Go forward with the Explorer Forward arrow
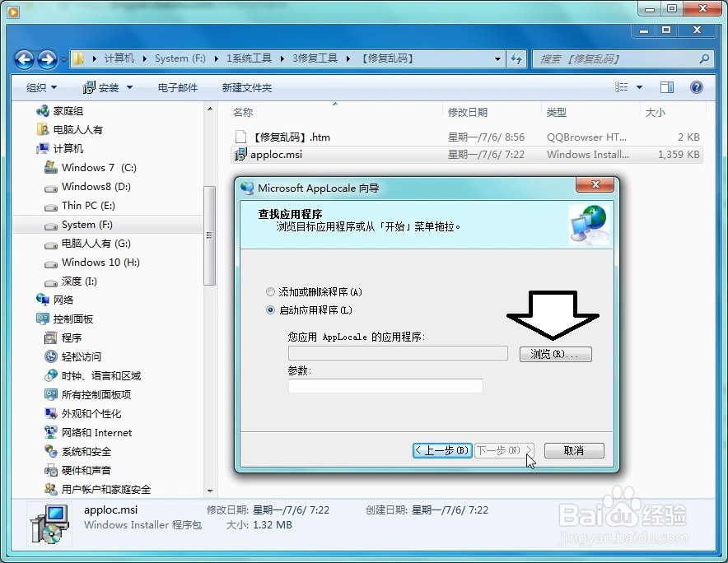 (x=47, y=59)
